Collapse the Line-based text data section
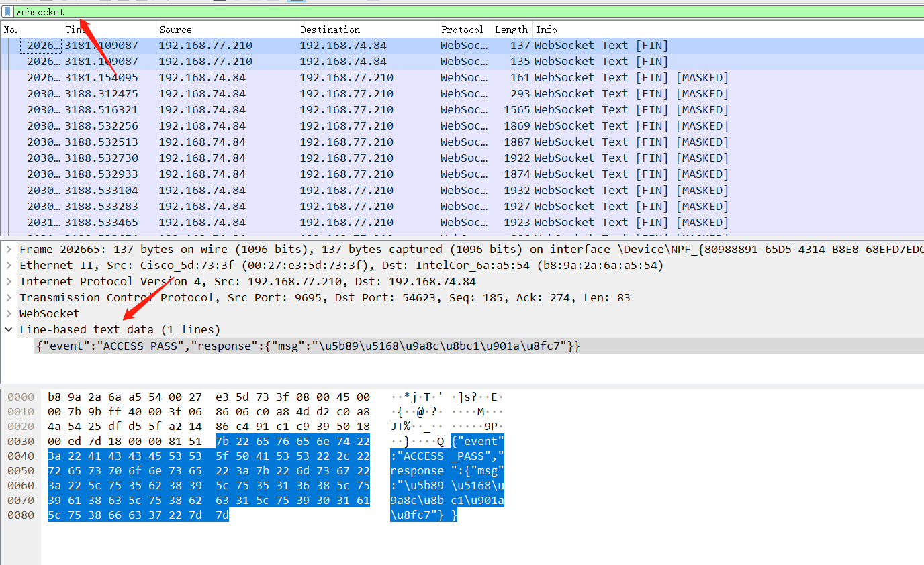The image size is (924, 565). click(8, 329)
